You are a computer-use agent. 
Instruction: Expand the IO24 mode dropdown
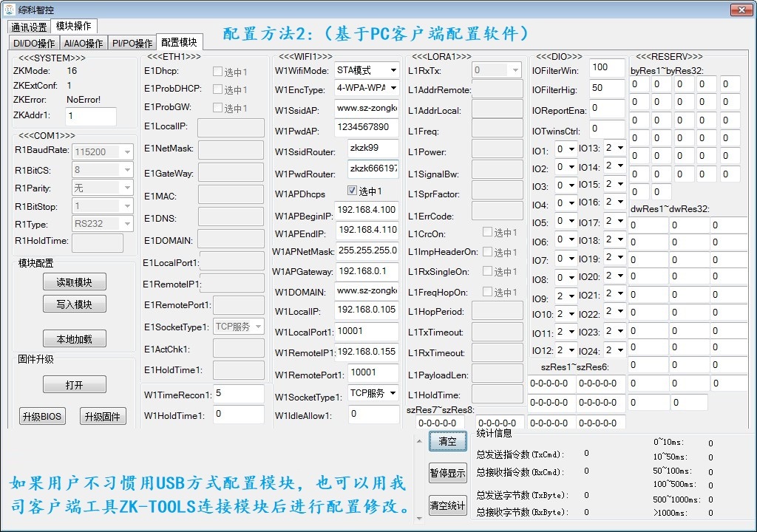614,350
